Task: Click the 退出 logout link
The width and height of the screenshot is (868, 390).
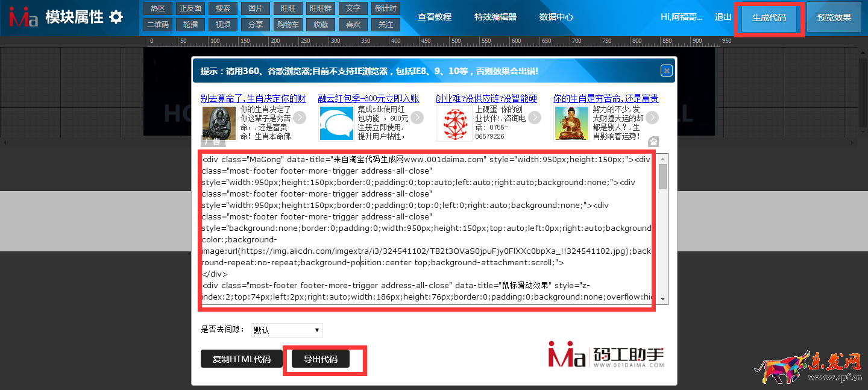Action: pos(723,17)
